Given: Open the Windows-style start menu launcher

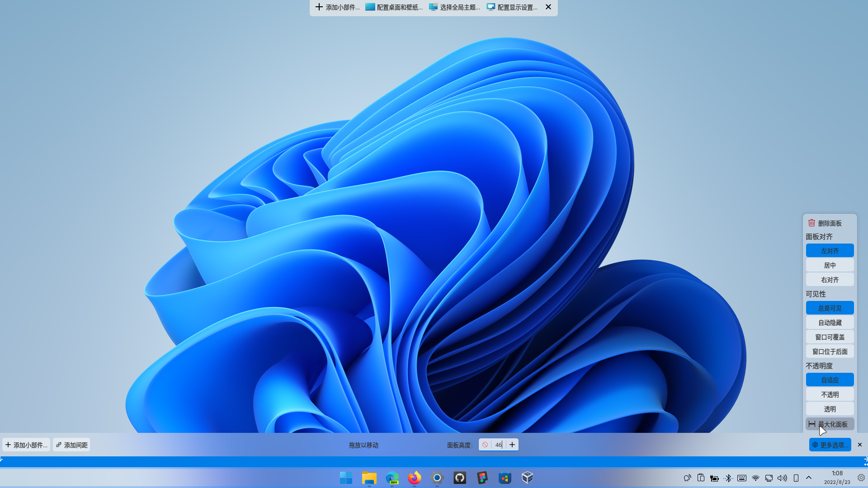Looking at the screenshot, I should [x=346, y=478].
